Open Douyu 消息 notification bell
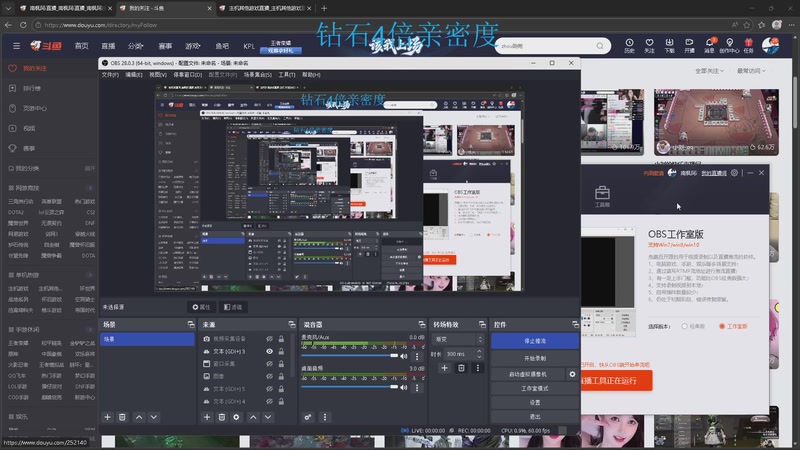The height and width of the screenshot is (450, 800). coord(710,45)
